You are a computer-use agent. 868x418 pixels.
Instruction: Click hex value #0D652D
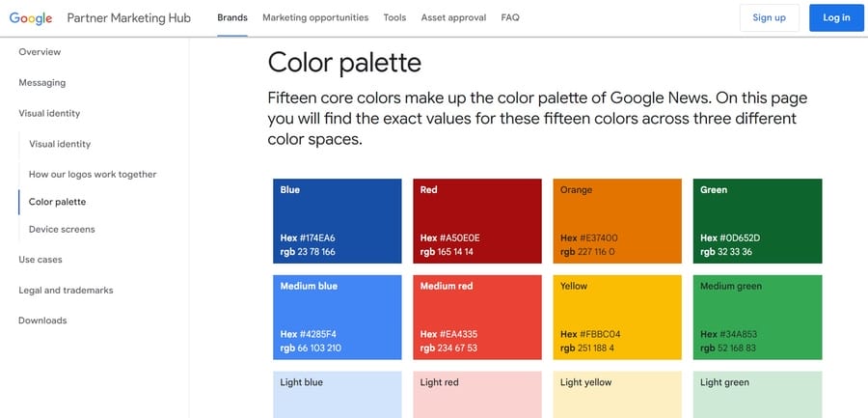tap(740, 237)
